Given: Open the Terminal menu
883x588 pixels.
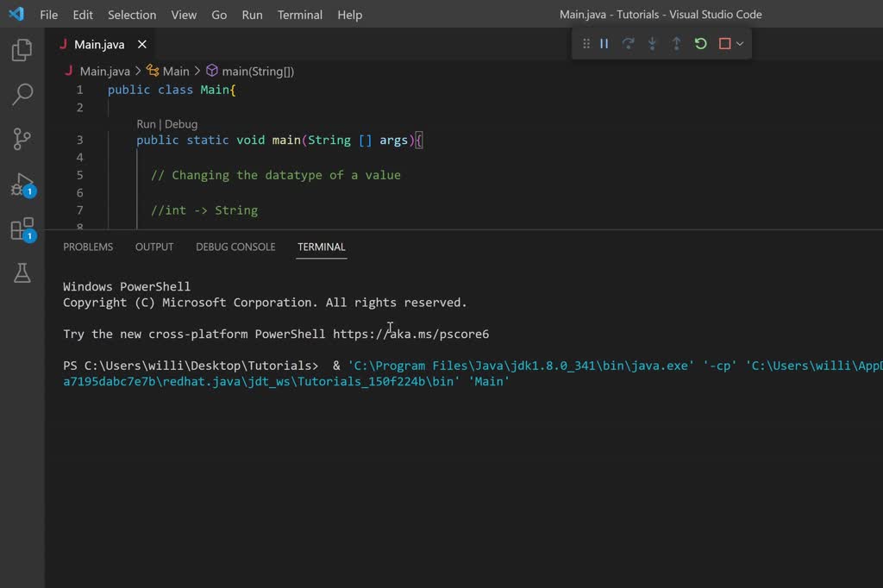Looking at the screenshot, I should coord(300,15).
